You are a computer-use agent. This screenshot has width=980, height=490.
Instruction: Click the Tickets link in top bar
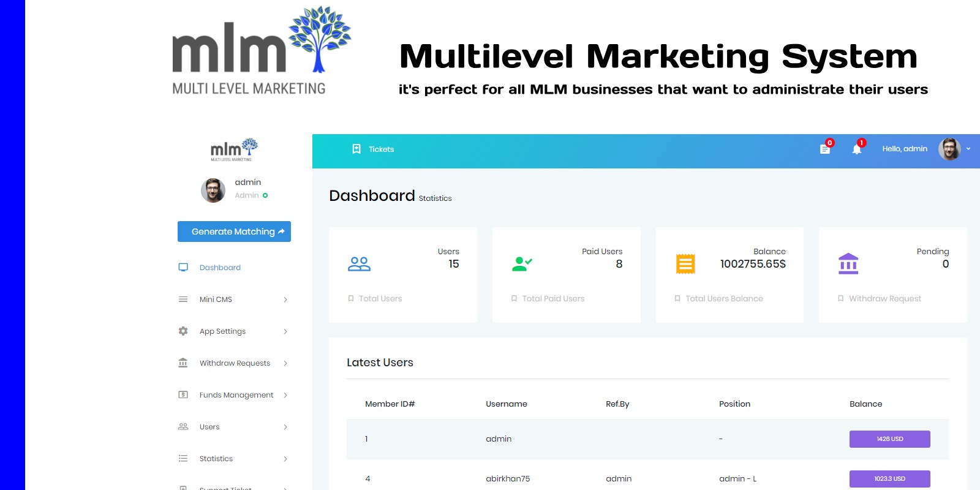(381, 149)
